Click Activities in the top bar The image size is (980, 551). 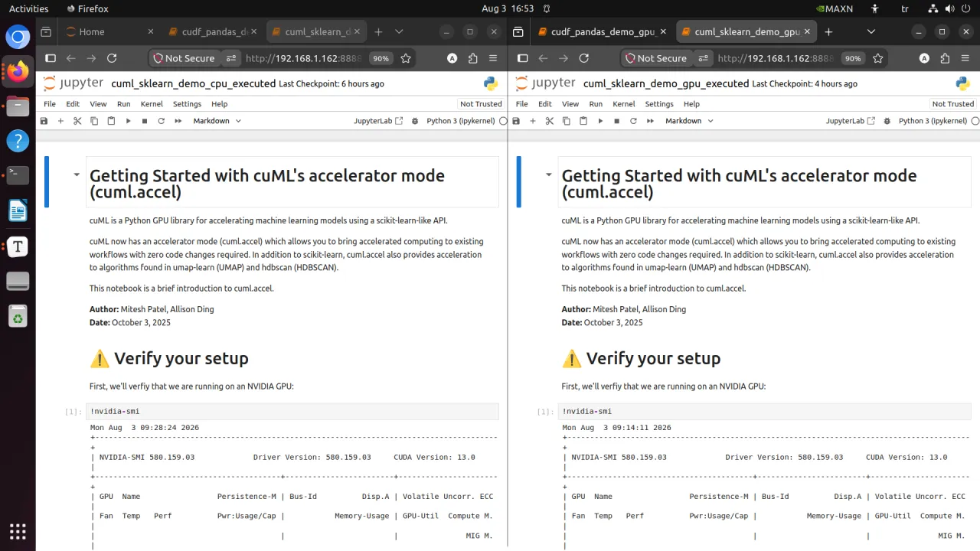tap(28, 9)
